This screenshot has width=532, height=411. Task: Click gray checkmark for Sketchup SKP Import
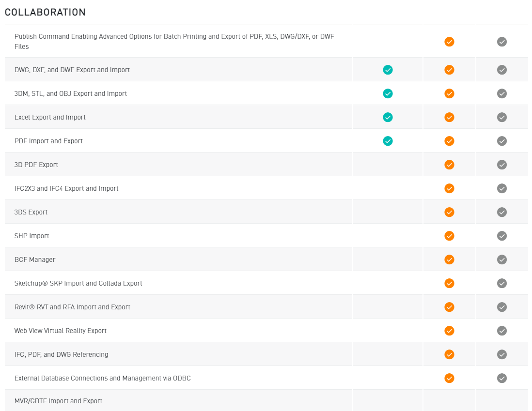click(502, 283)
